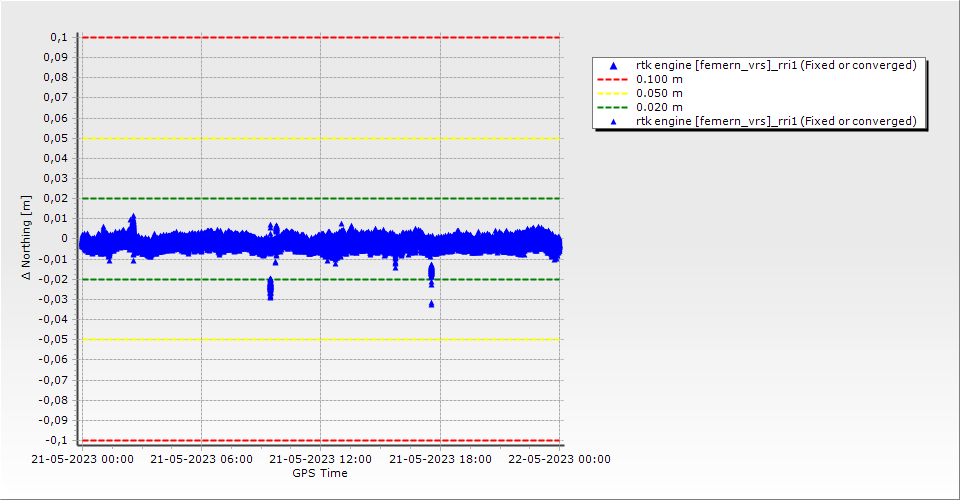Viewport: 960px width, 500px height.
Task: Select the red dashed legend line sample
Action: [613, 79]
